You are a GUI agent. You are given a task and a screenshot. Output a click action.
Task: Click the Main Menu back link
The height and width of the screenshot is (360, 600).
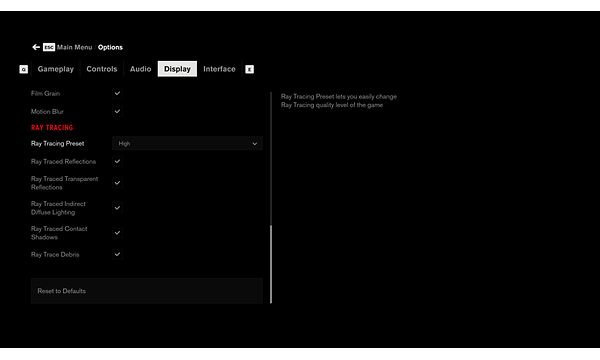pos(74,47)
